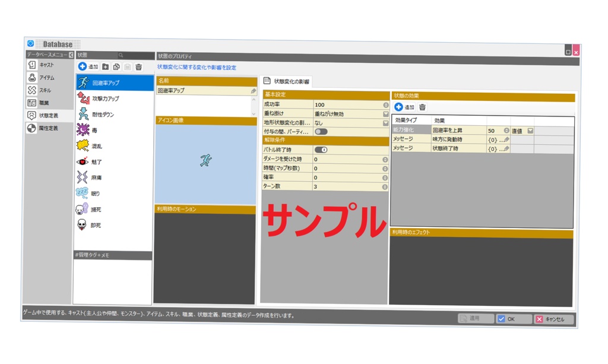The image size is (608, 364).
Task: Open the 重ね掛け dropdown
Action: coord(386,114)
